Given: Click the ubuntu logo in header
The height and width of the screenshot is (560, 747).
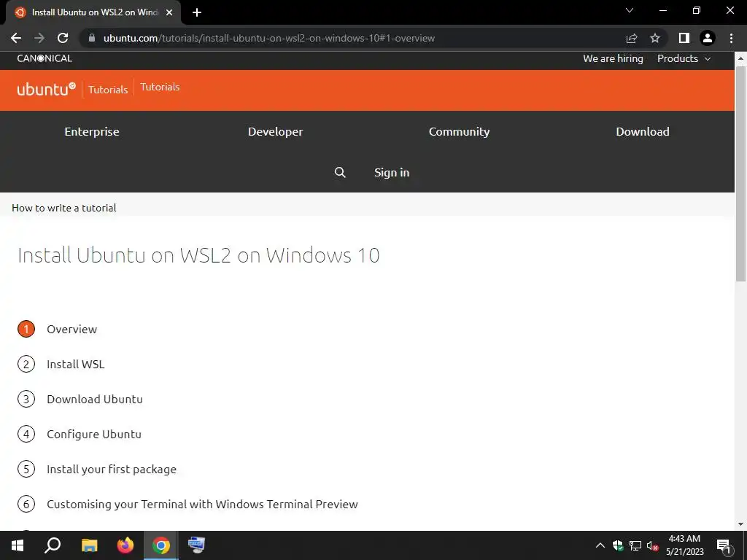Looking at the screenshot, I should (46, 89).
